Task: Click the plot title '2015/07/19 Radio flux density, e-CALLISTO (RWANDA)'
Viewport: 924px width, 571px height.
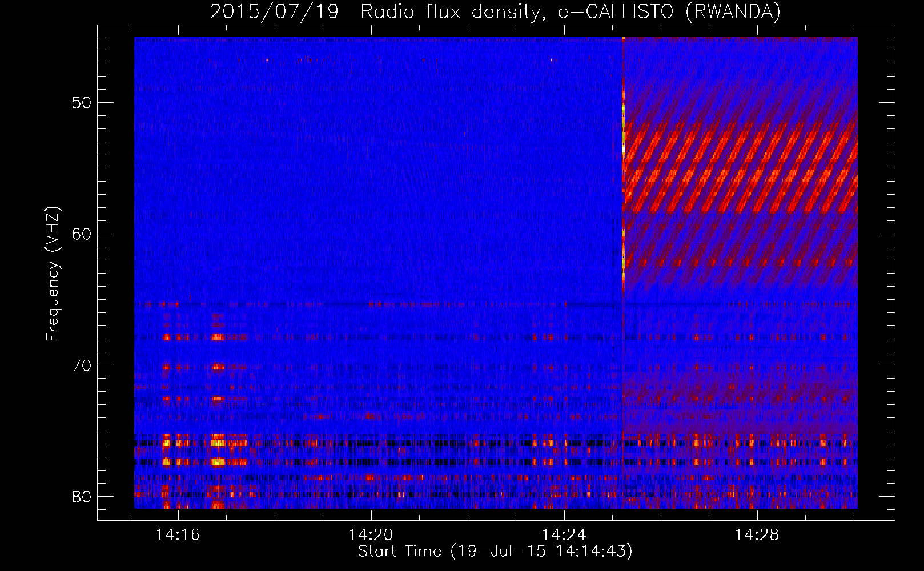Action: point(495,12)
